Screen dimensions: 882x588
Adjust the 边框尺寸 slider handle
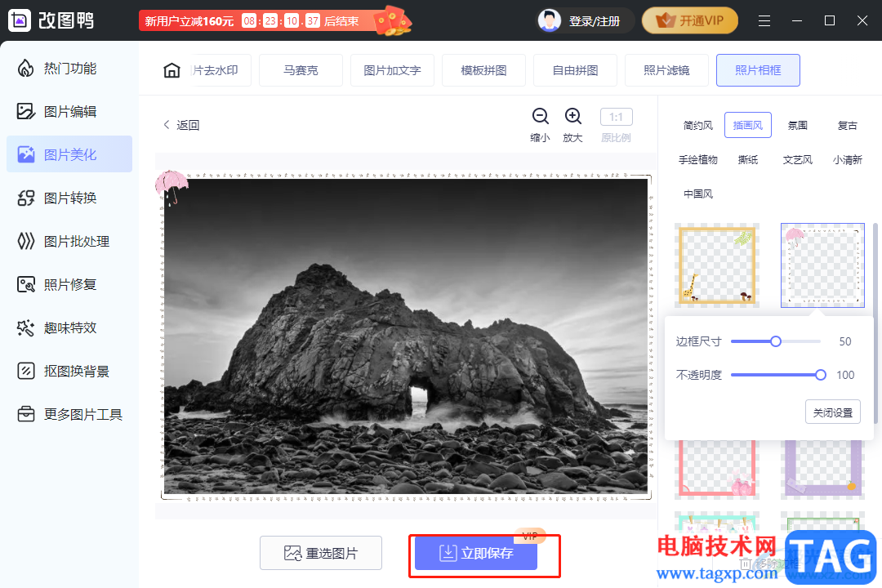pyautogui.click(x=776, y=341)
